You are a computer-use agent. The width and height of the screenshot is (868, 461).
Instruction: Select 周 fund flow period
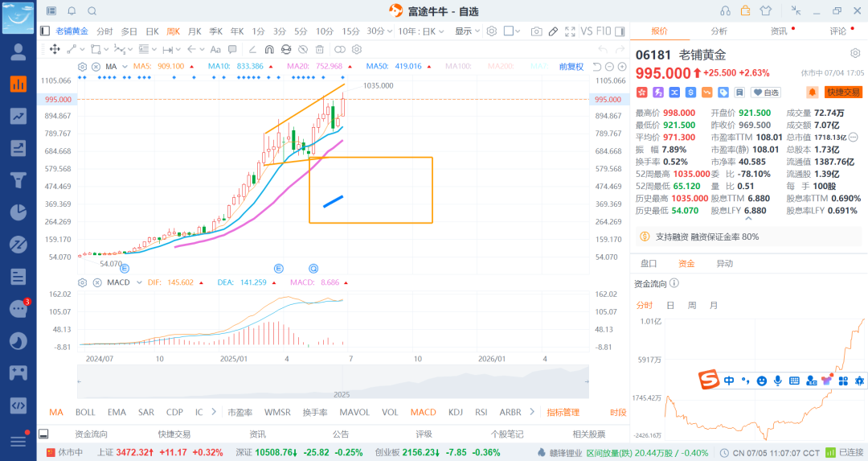tap(692, 305)
